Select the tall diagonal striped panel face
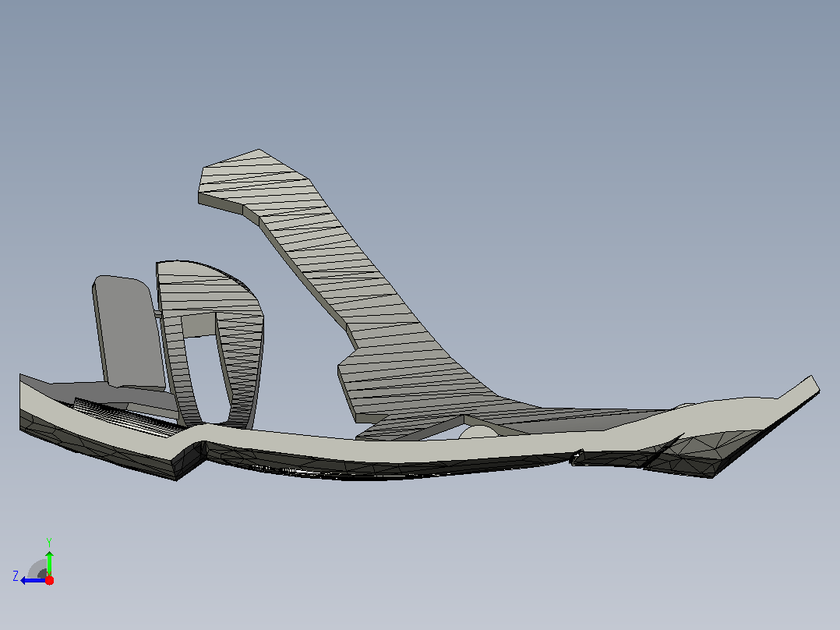Image resolution: width=840 pixels, height=630 pixels. [375, 311]
